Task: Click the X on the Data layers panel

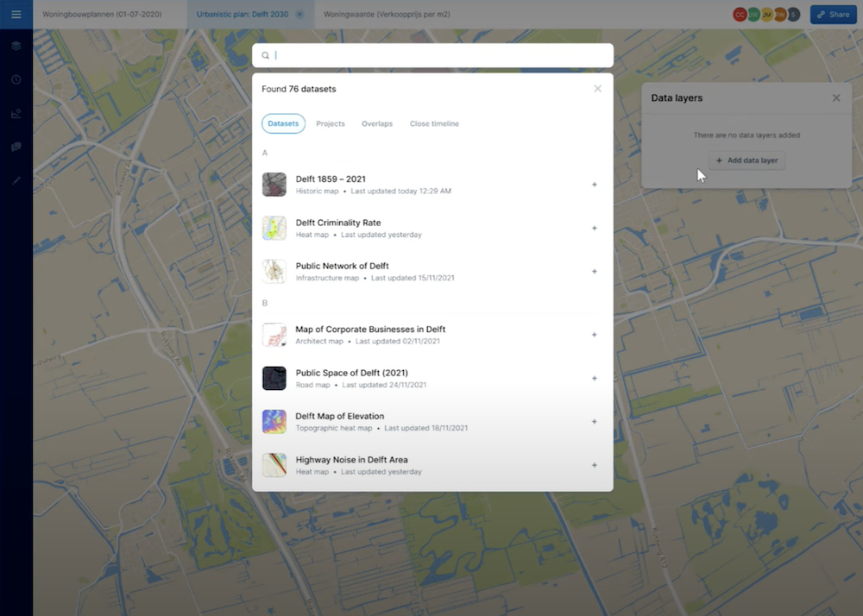Action: (835, 97)
